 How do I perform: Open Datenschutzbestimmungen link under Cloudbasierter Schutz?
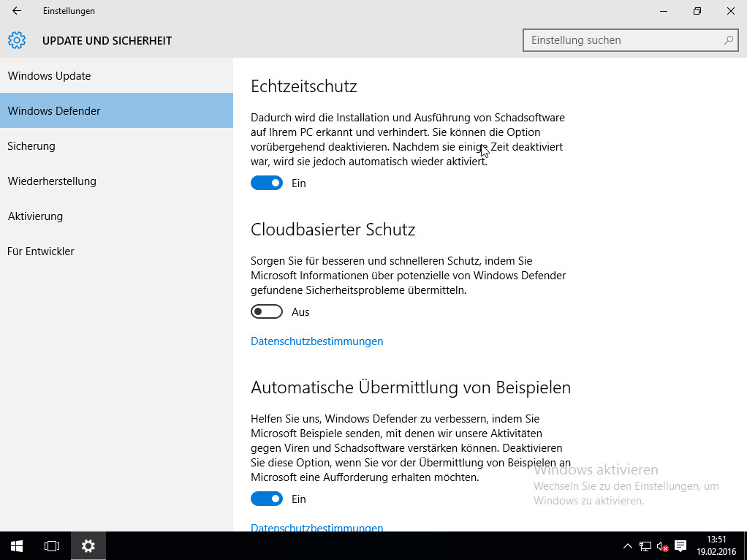pos(316,341)
